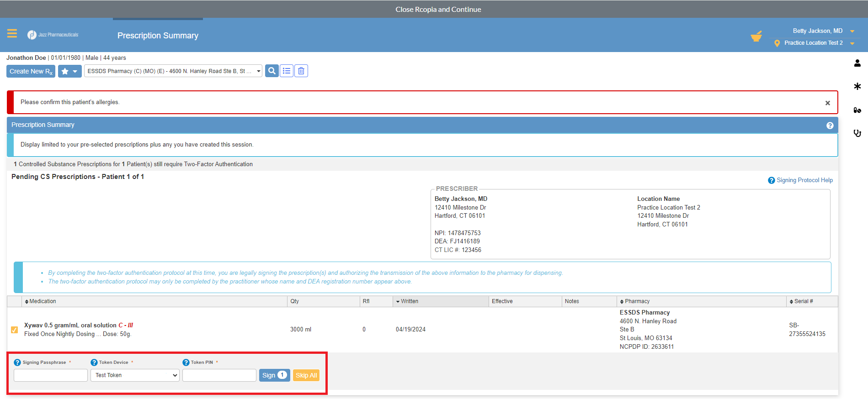Click the patient name Jonathon Doe
This screenshot has height=399, width=868.
[26, 58]
